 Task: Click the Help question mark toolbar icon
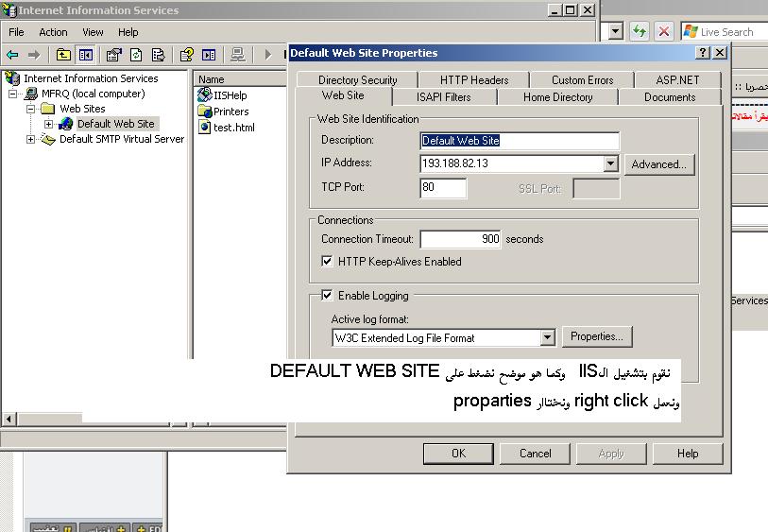187,55
